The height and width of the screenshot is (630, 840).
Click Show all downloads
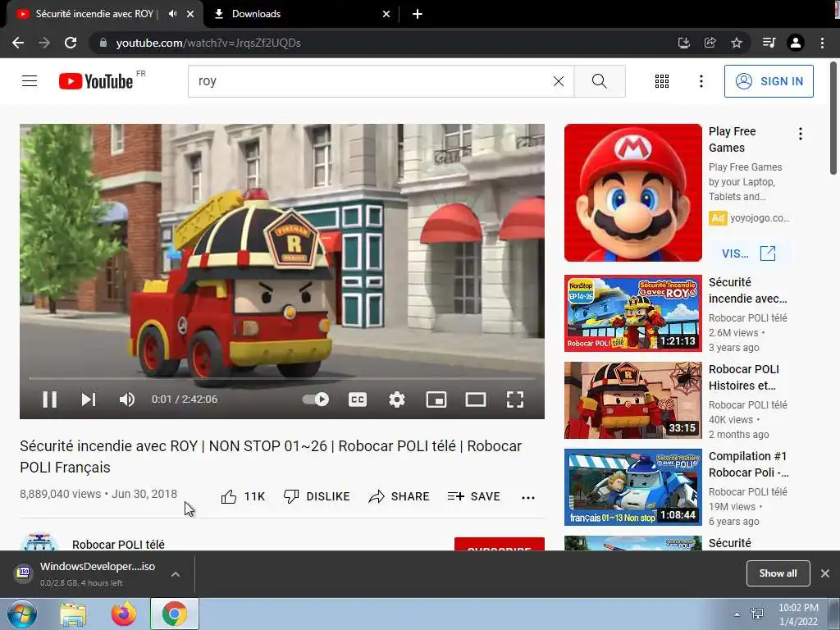(778, 573)
